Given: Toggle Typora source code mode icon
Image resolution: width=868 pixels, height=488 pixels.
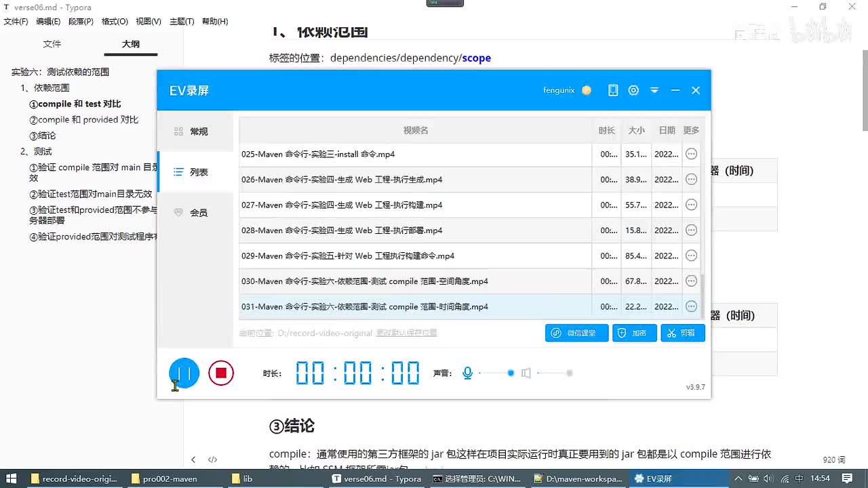Looking at the screenshot, I should click(x=212, y=460).
